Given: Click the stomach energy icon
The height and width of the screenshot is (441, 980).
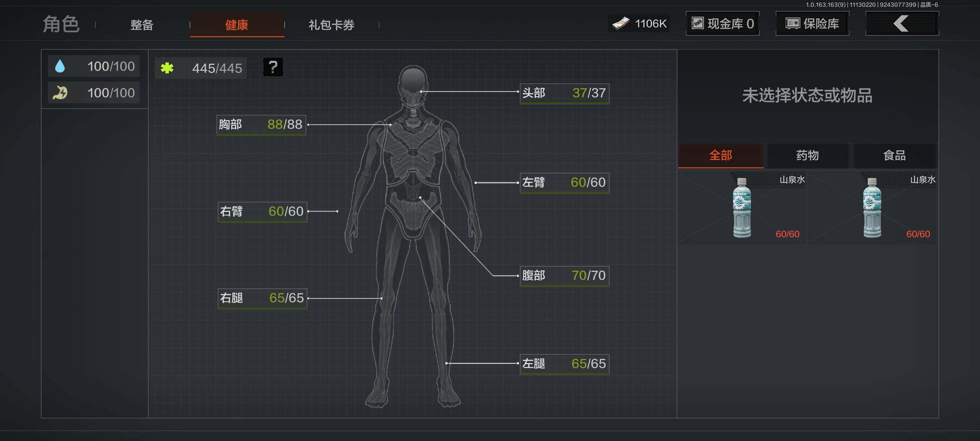Looking at the screenshot, I should [x=60, y=93].
